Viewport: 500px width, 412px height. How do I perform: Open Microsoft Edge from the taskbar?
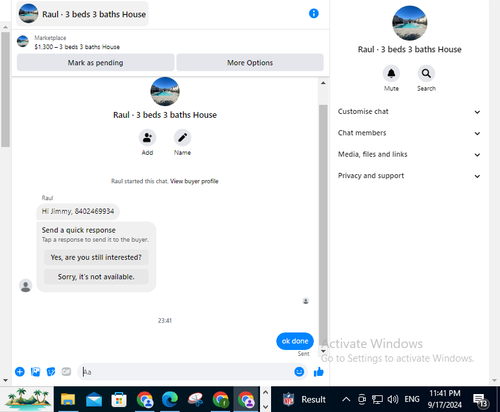tap(170, 399)
